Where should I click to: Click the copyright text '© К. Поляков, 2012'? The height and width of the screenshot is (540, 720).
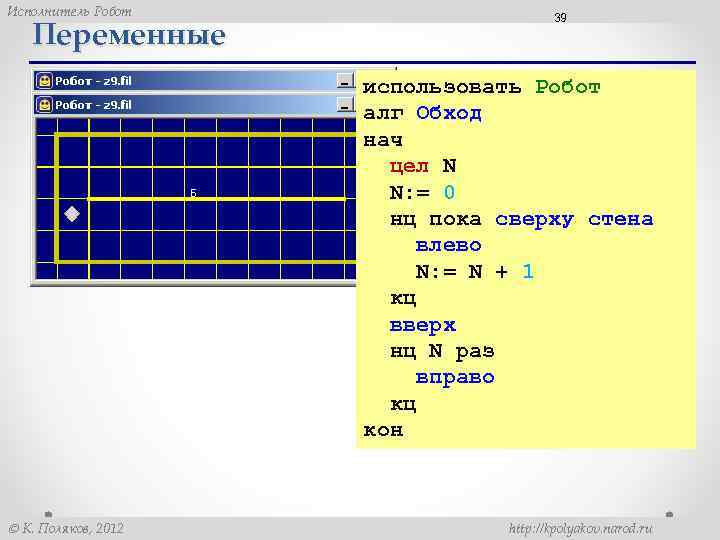tap(66, 529)
